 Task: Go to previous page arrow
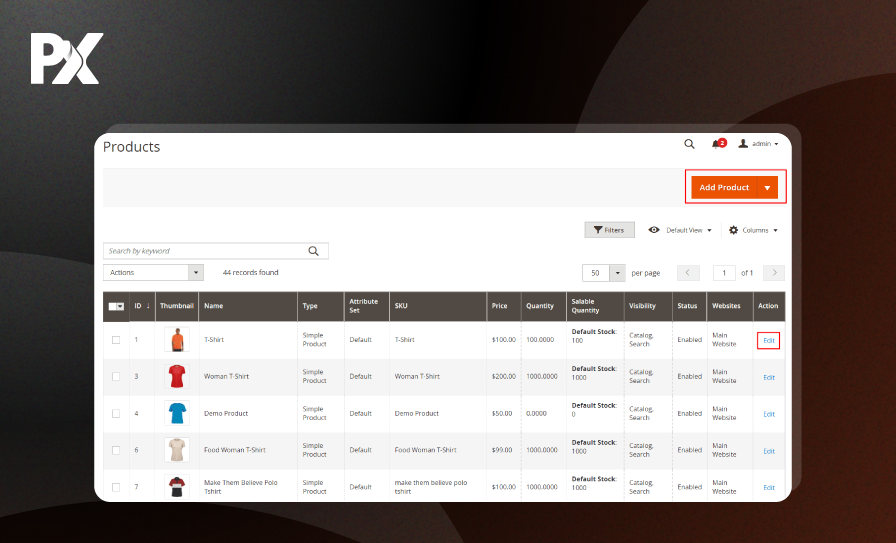click(688, 273)
